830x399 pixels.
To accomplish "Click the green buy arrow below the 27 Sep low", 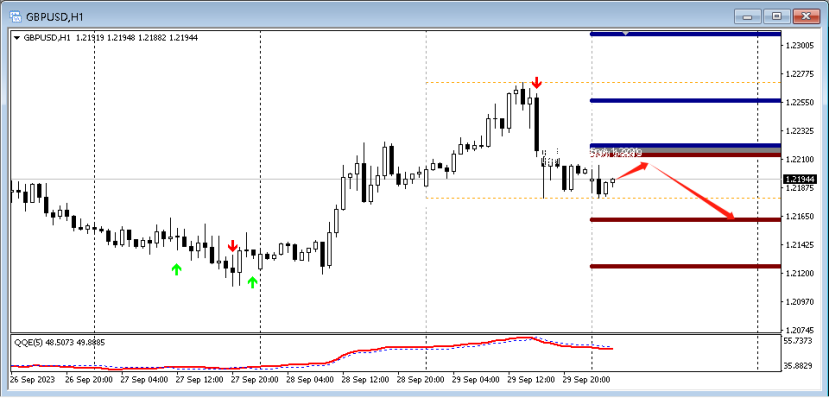I will click(x=252, y=282).
